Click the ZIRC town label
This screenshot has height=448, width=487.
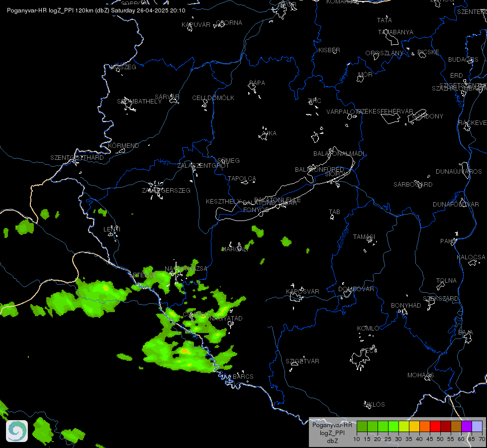[x=314, y=101]
